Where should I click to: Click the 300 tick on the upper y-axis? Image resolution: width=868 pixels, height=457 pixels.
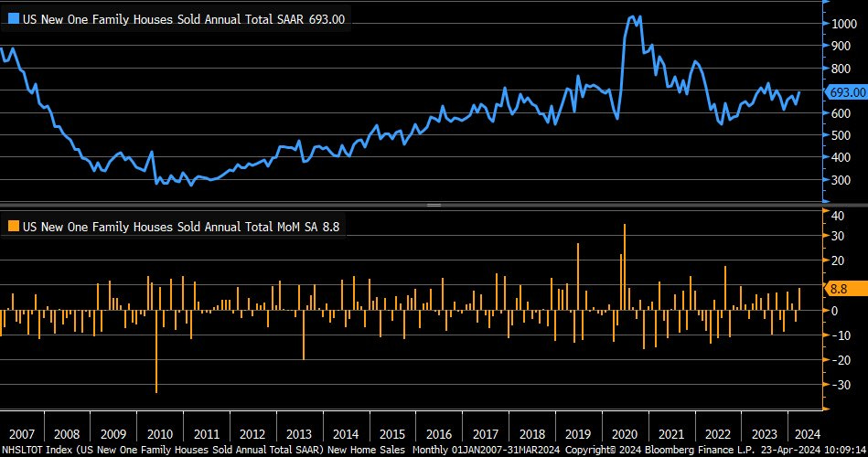pyautogui.click(x=840, y=180)
